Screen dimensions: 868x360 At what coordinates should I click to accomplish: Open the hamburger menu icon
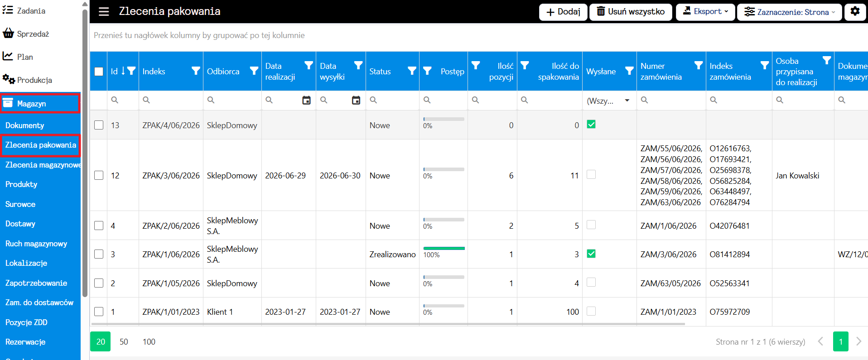[x=104, y=12]
